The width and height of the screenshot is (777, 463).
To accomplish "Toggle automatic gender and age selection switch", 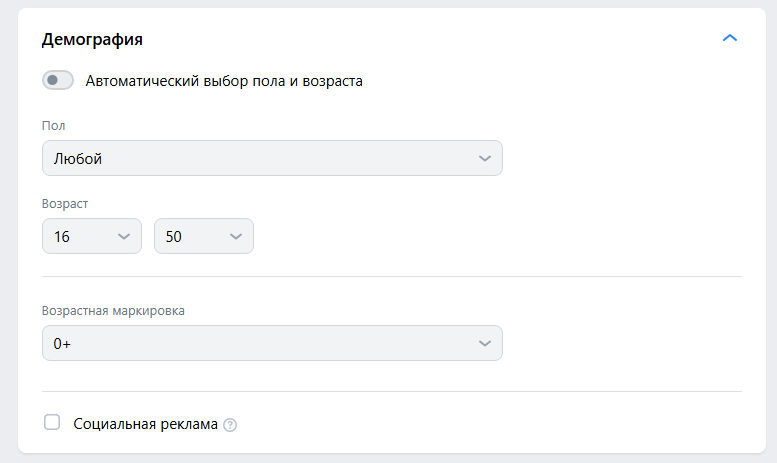I will tap(58, 80).
